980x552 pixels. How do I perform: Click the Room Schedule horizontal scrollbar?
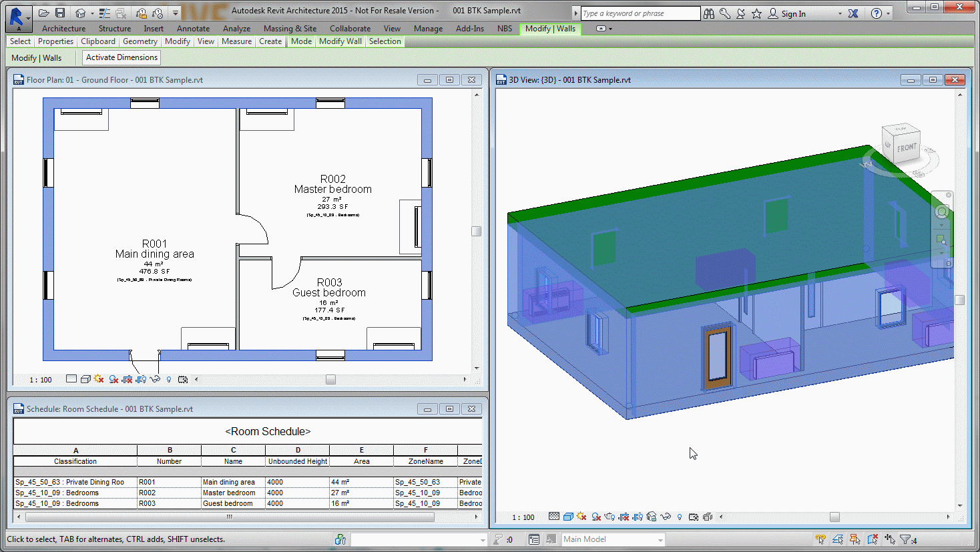(x=229, y=517)
